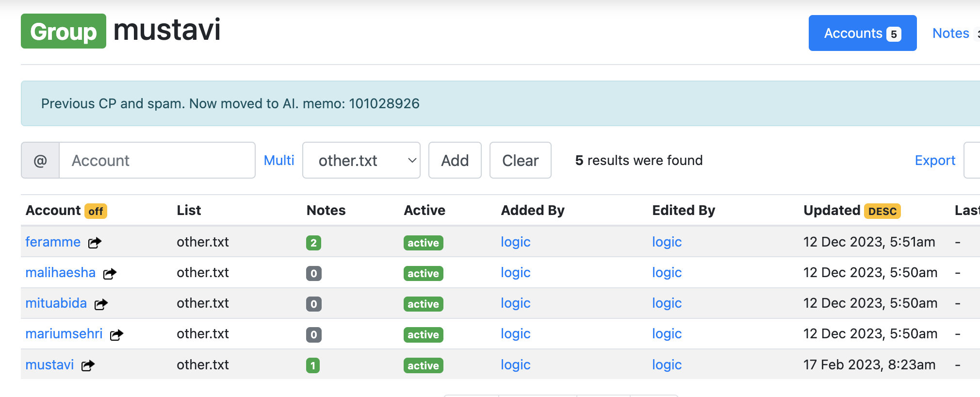Open the feramme account link
This screenshot has width=980, height=397.
pos(53,242)
